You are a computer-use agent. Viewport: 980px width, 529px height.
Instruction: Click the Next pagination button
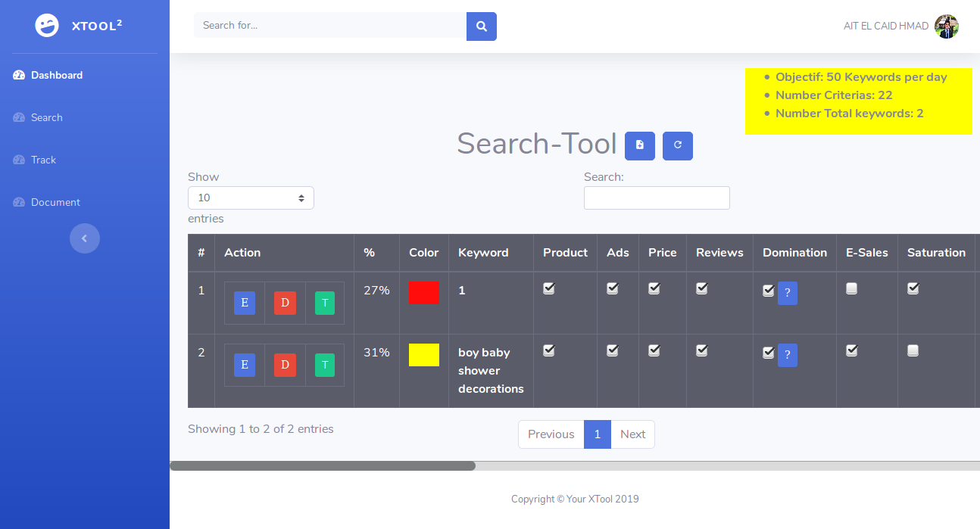pos(632,434)
